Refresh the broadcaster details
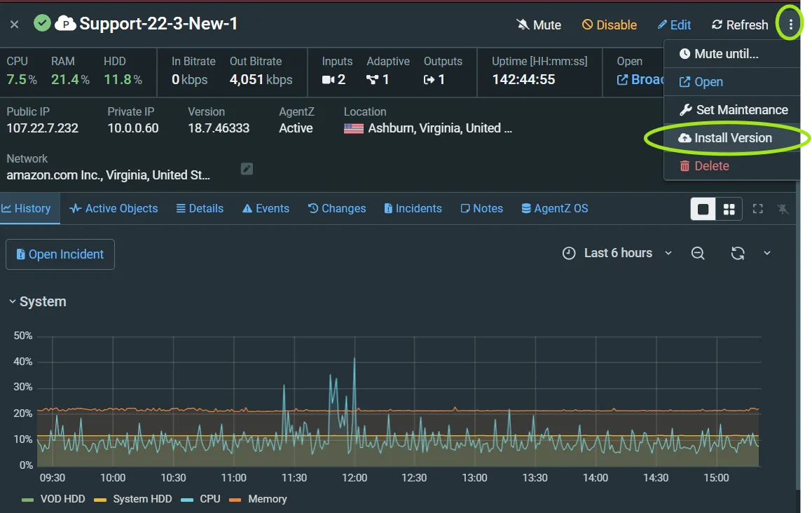 tap(740, 25)
